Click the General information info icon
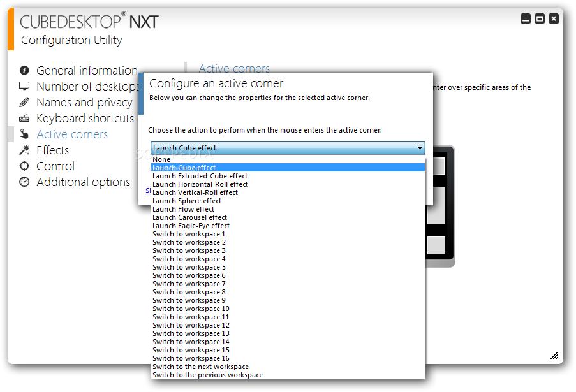Viewport: 576px width, 392px height. click(x=24, y=70)
